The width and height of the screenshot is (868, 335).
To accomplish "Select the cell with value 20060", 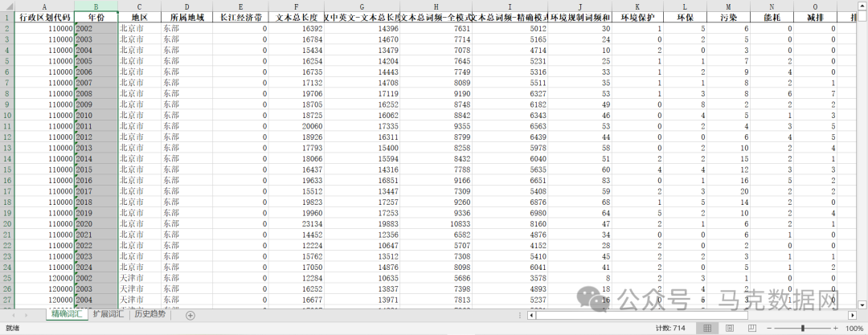I will [296, 125].
